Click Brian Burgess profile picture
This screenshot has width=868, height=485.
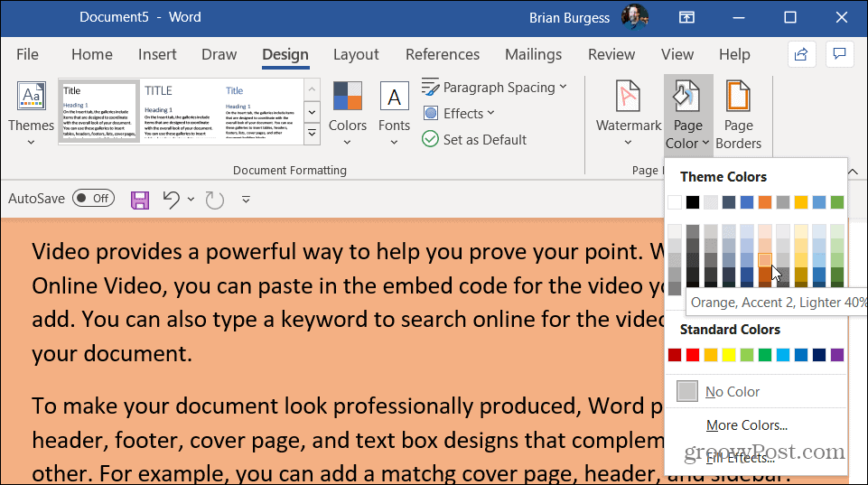pos(634,17)
